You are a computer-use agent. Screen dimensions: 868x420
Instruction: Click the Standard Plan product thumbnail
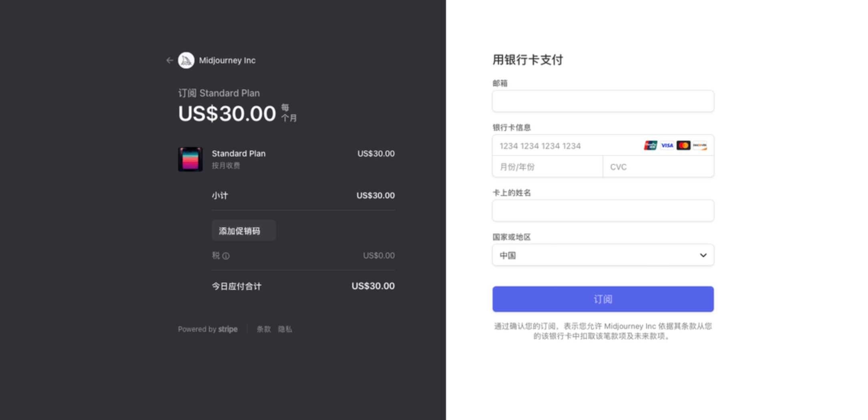[x=191, y=159]
